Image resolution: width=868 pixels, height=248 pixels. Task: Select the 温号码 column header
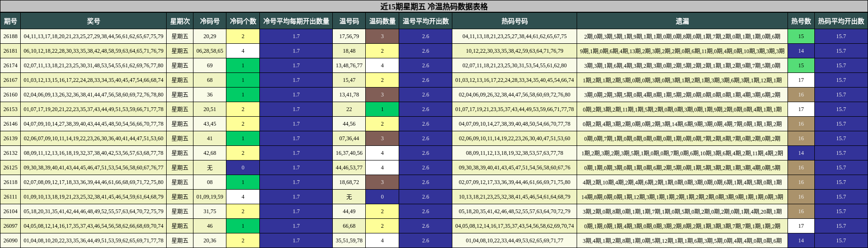tap(349, 21)
